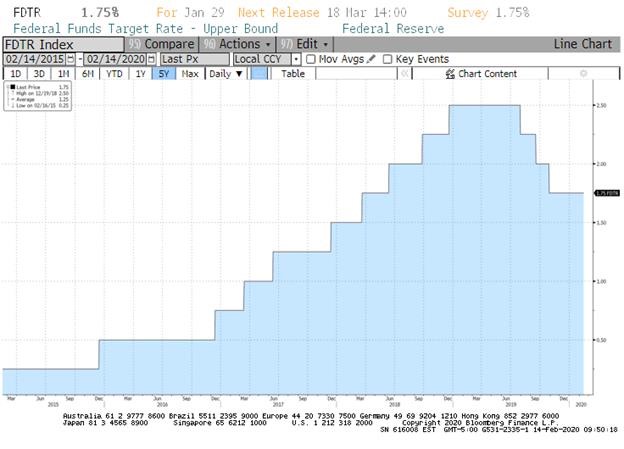Click the Chart Content icon button
The width and height of the screenshot is (624, 449).
pos(449,74)
